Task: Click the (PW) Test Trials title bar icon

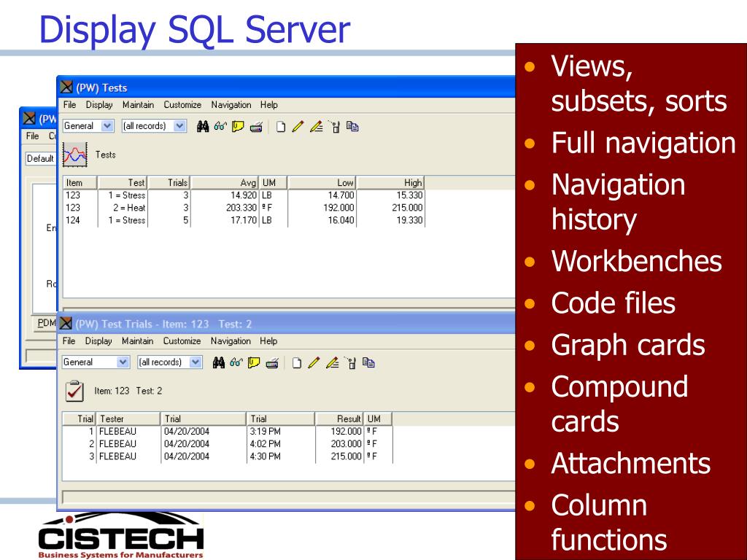Action: (x=66, y=323)
